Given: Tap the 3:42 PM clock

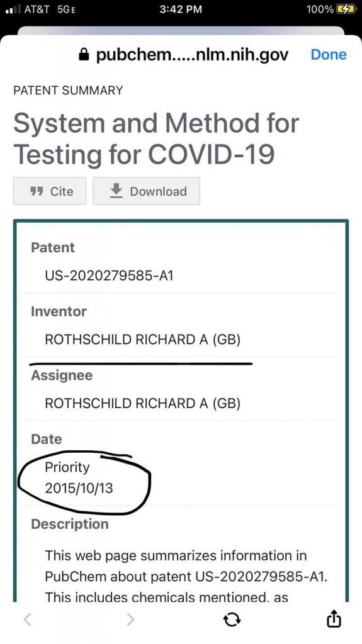Looking at the screenshot, I should point(181,9).
